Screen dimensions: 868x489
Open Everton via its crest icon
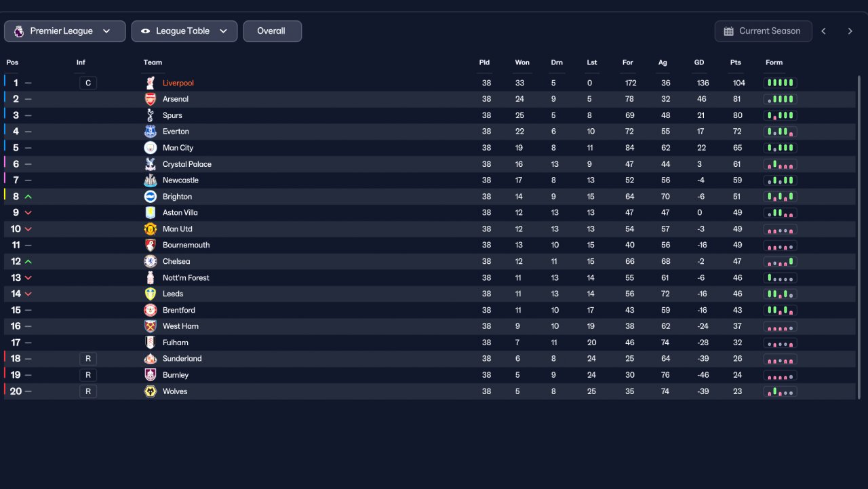pos(151,132)
